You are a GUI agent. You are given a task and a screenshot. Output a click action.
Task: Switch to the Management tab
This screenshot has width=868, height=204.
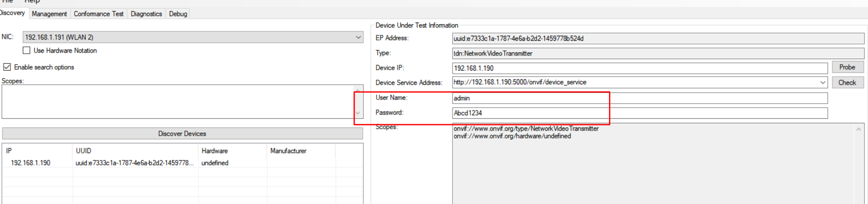tap(49, 14)
